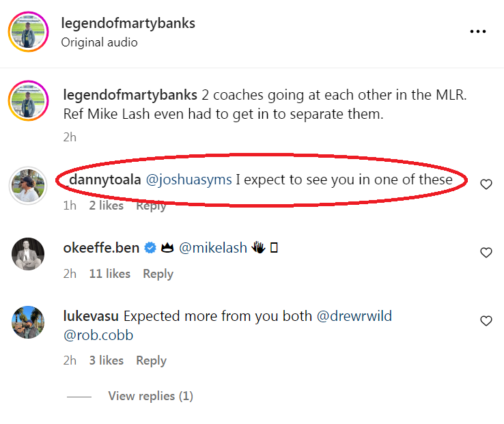Open legendofmartybanks profile picture in header

[x=28, y=31]
